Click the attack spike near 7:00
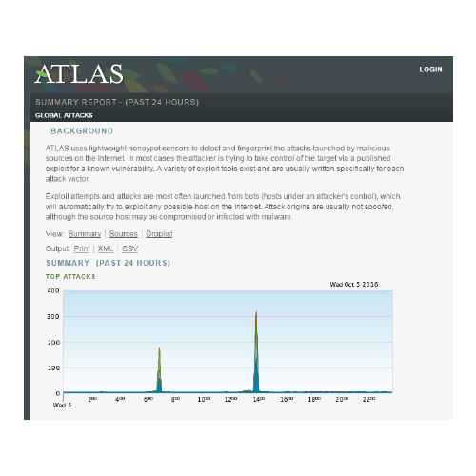Viewport: 476px width, 476px height. coord(159,370)
